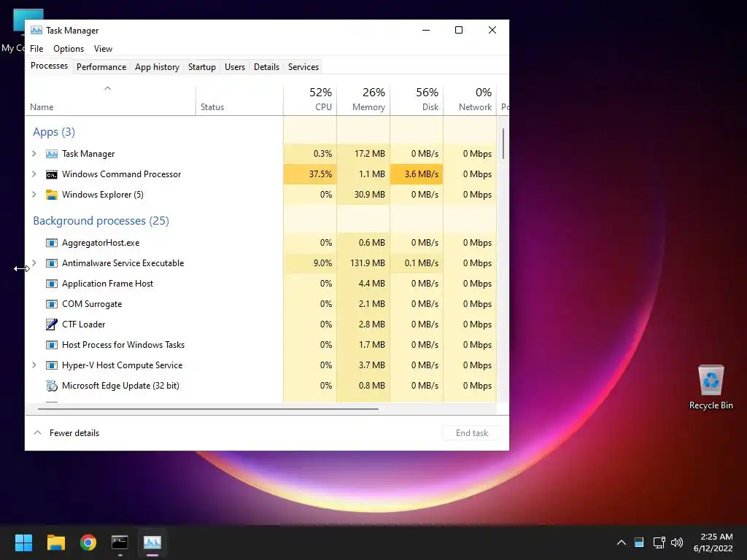Show hidden icons in the system tray
Viewport: 747px width, 560px height.
pyautogui.click(x=622, y=542)
